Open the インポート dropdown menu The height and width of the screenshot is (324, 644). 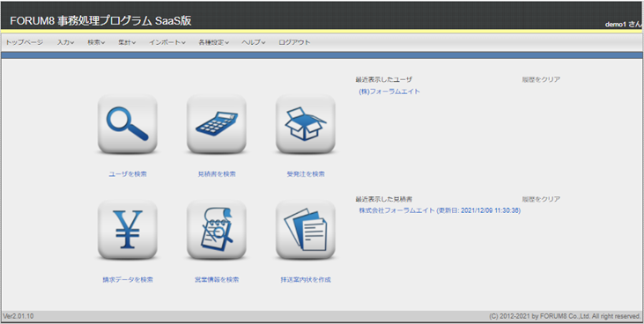click(167, 42)
